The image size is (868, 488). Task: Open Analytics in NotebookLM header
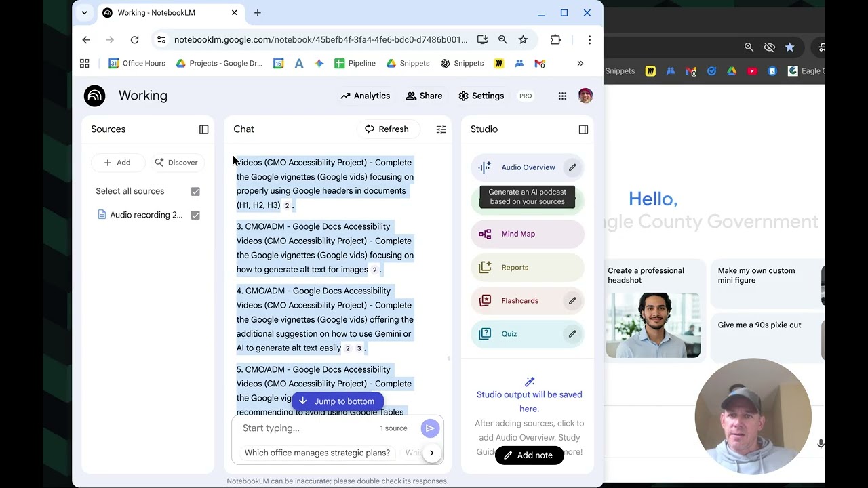tap(366, 96)
